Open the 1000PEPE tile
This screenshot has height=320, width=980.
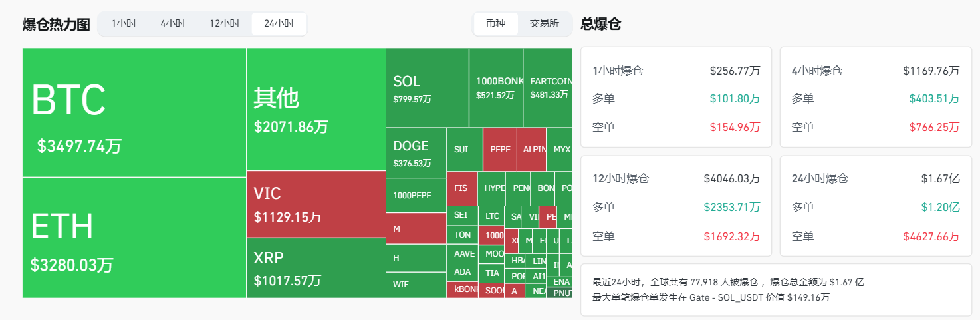[x=416, y=196]
